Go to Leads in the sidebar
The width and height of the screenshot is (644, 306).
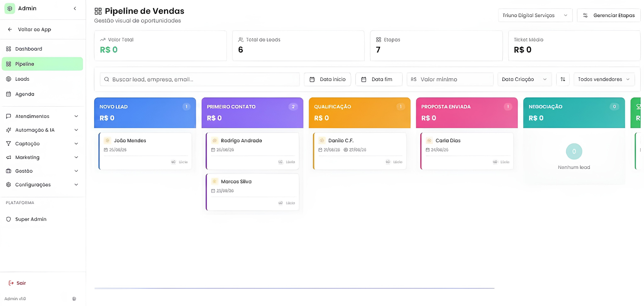(42, 79)
